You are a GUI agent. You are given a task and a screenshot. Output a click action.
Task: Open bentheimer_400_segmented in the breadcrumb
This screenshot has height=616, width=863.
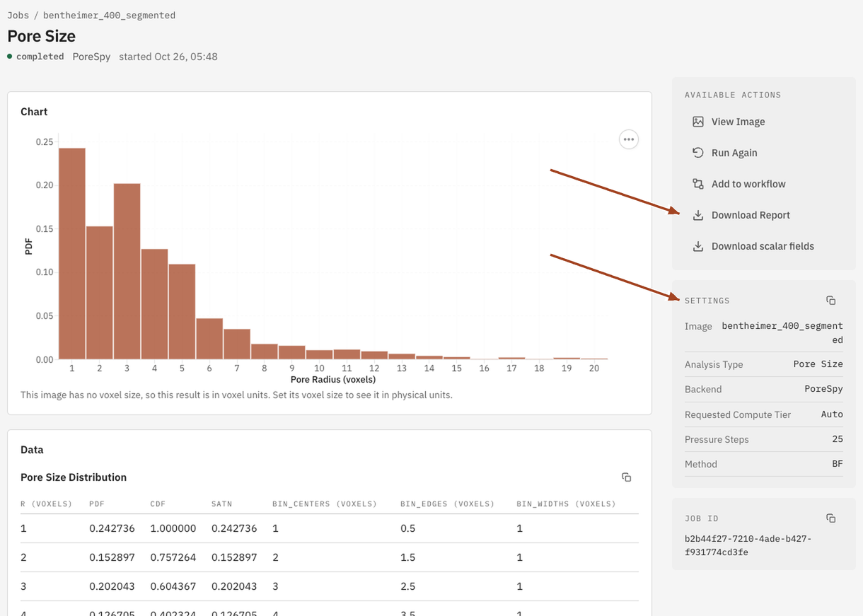click(109, 15)
